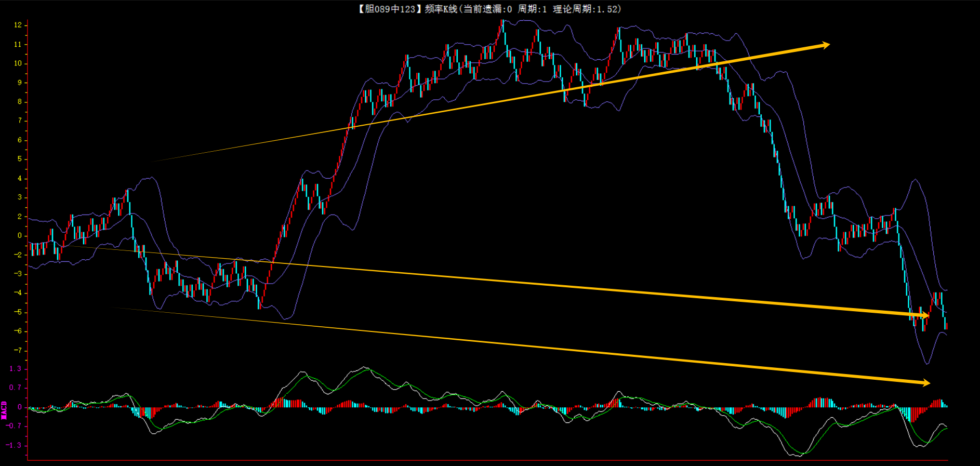Click the y-axis label 6

point(20,140)
